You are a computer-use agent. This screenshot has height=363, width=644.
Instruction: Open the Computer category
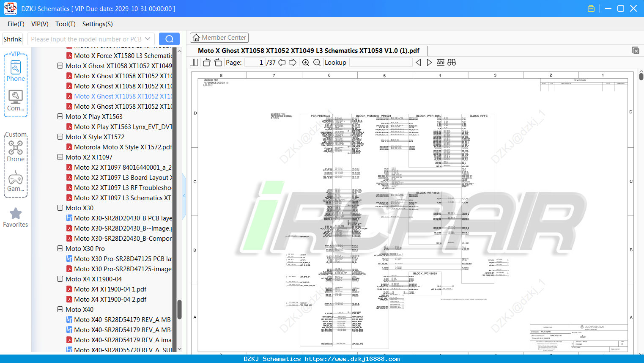tap(16, 100)
